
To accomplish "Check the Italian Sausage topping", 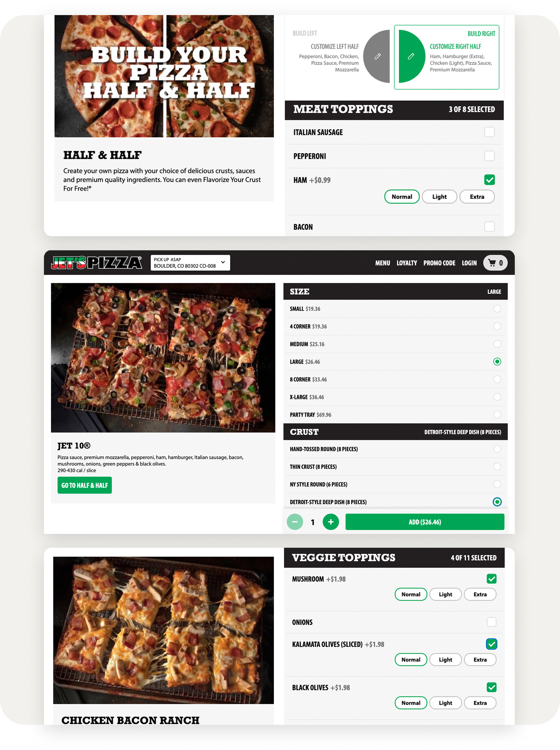I will click(489, 132).
